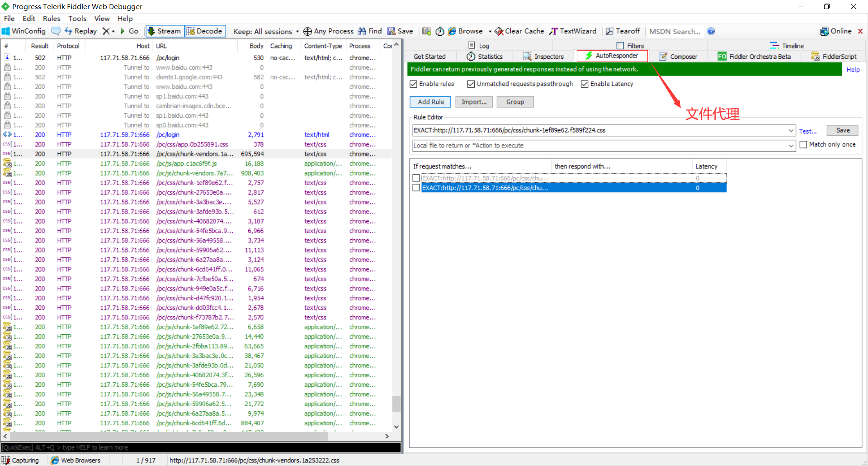868x466 pixels.
Task: Click the session list vertical scrollbar thumb
Action: point(396,404)
